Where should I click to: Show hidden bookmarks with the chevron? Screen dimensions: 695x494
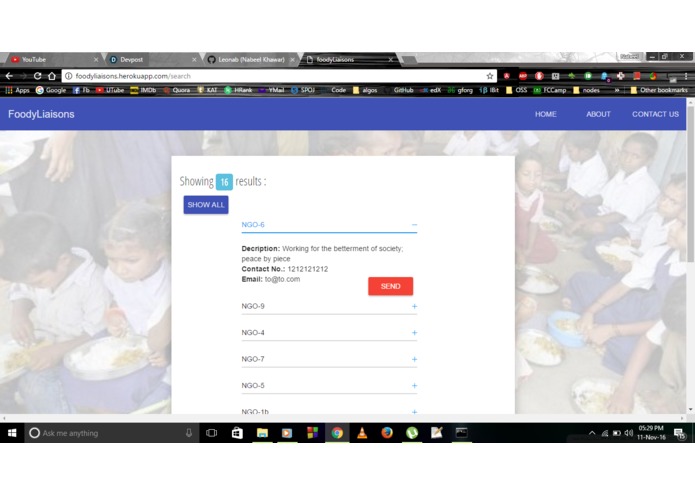point(617,90)
